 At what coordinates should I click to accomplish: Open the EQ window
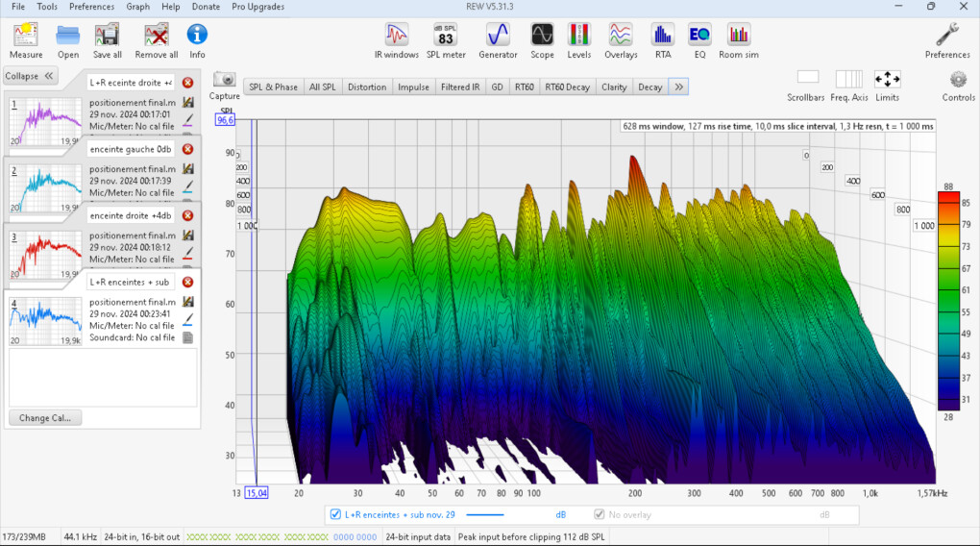tap(699, 40)
